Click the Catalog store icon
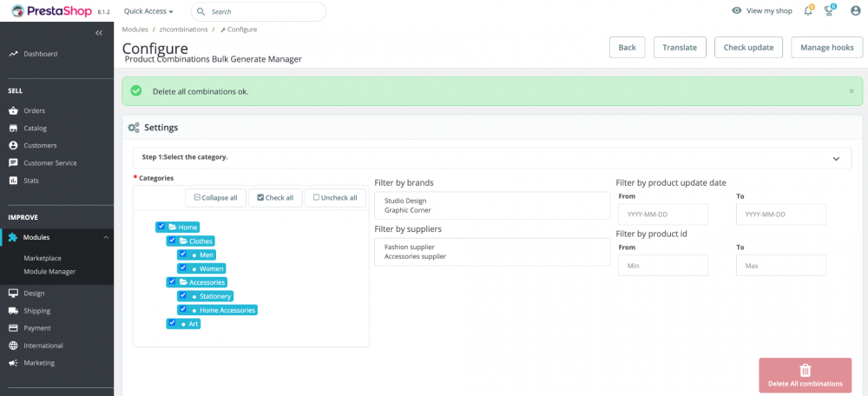The height and width of the screenshot is (396, 868). (x=13, y=128)
